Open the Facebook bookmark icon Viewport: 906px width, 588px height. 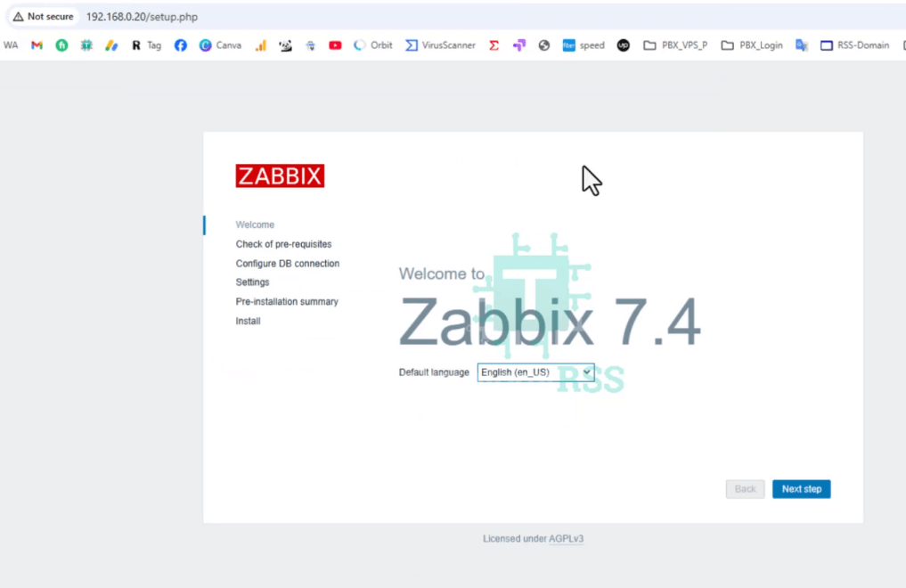pos(180,45)
